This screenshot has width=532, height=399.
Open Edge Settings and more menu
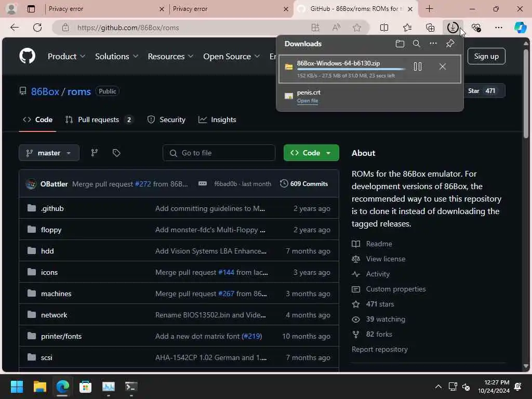click(498, 28)
